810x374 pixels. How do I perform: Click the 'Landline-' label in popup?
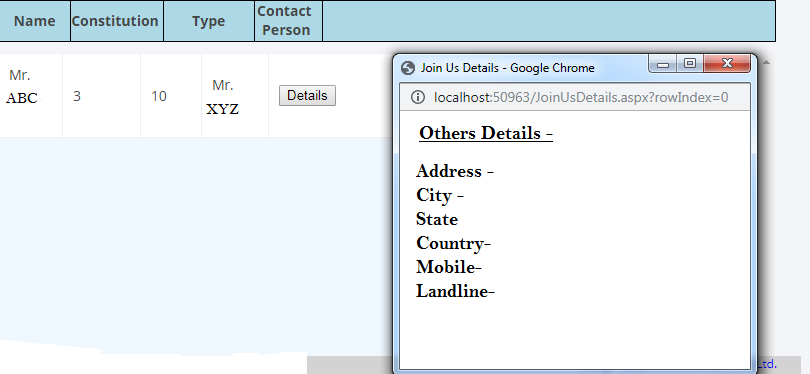coord(455,291)
